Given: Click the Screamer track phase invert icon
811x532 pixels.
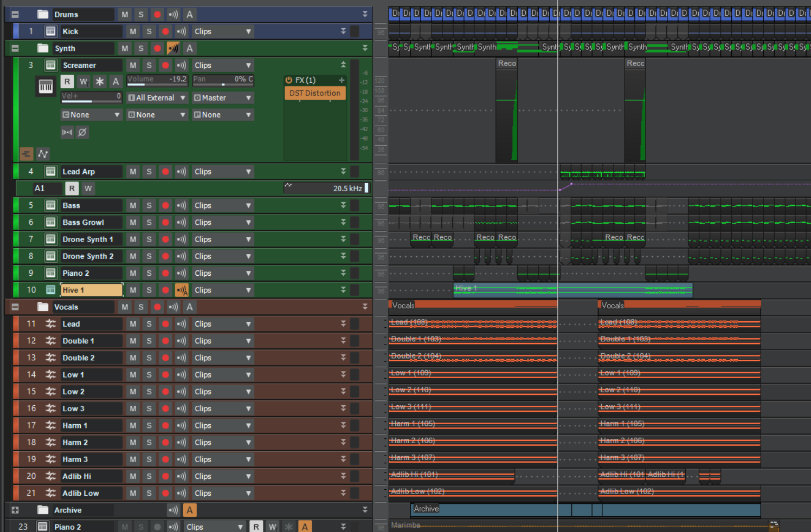Looking at the screenshot, I should pos(82,132).
